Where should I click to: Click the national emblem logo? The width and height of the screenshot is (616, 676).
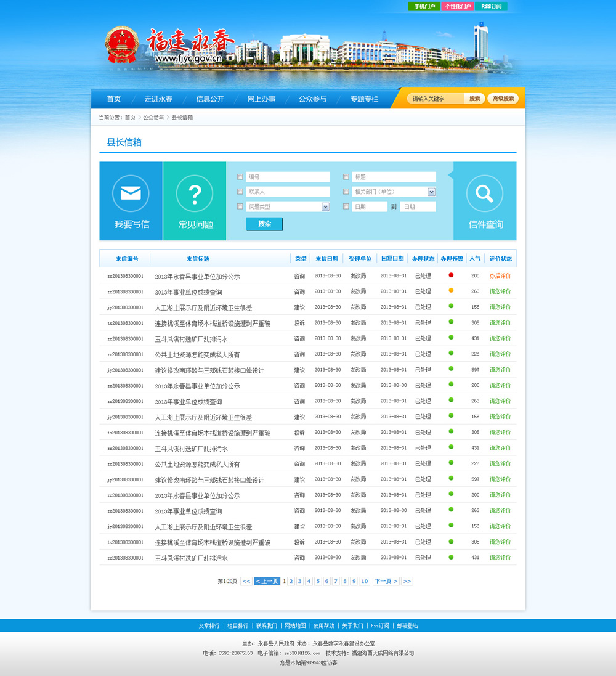tap(122, 45)
